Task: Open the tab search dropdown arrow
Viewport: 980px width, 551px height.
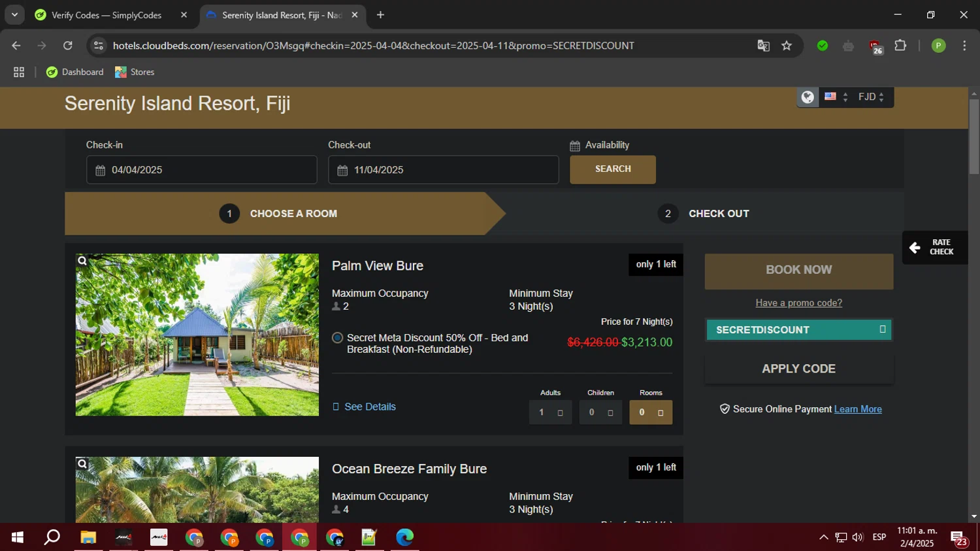Action: (14, 14)
